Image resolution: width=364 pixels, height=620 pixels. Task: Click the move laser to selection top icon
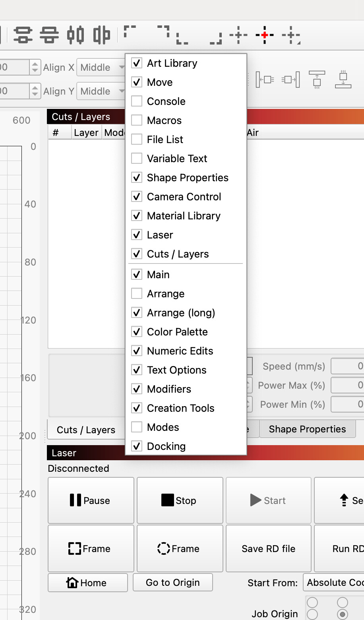[x=317, y=79]
